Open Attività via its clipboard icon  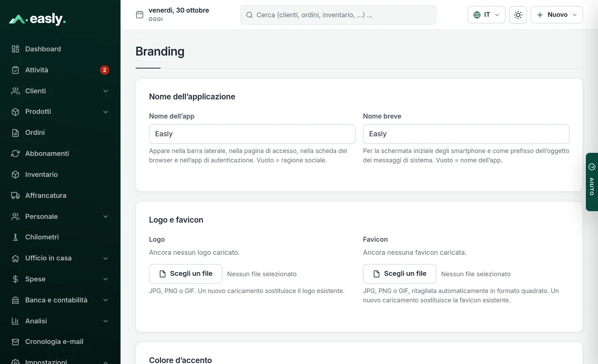tap(15, 70)
